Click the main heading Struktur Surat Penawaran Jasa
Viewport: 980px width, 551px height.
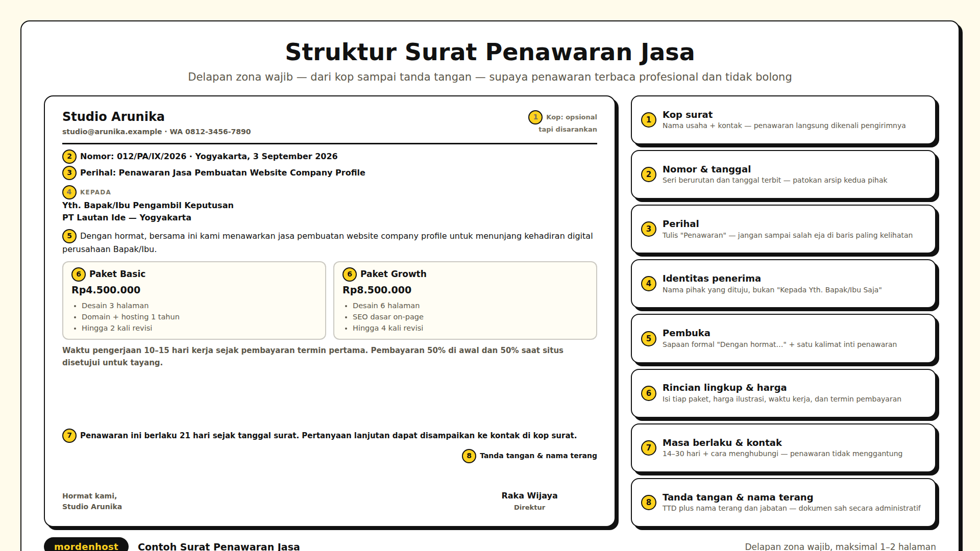pos(490,52)
